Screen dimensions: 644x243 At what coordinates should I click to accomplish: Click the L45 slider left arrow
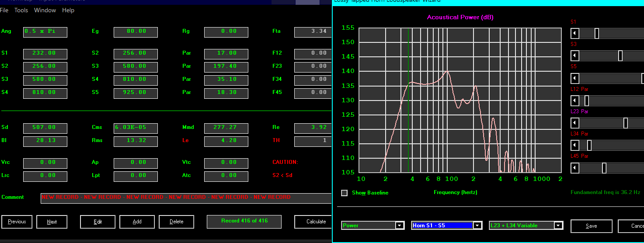(575, 168)
